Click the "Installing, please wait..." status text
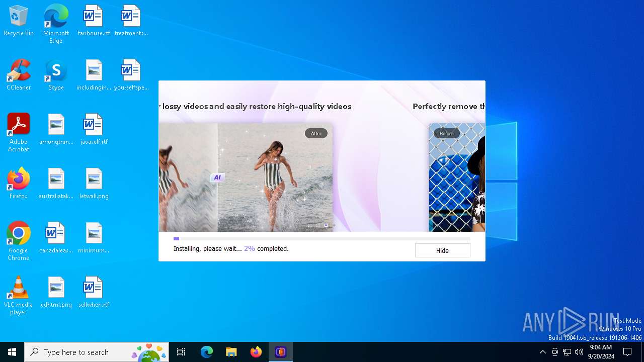This screenshot has width=644, height=362. tap(207, 249)
